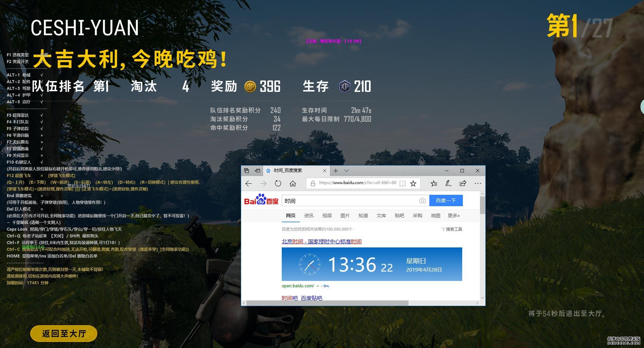Open browser settings and more menu

tap(478, 183)
